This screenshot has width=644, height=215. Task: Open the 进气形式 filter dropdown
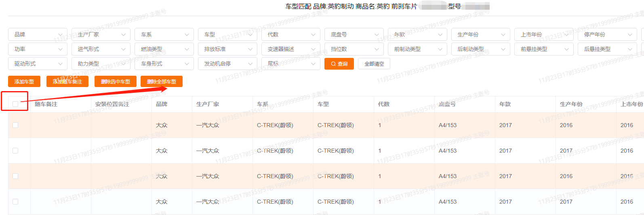tap(101, 49)
